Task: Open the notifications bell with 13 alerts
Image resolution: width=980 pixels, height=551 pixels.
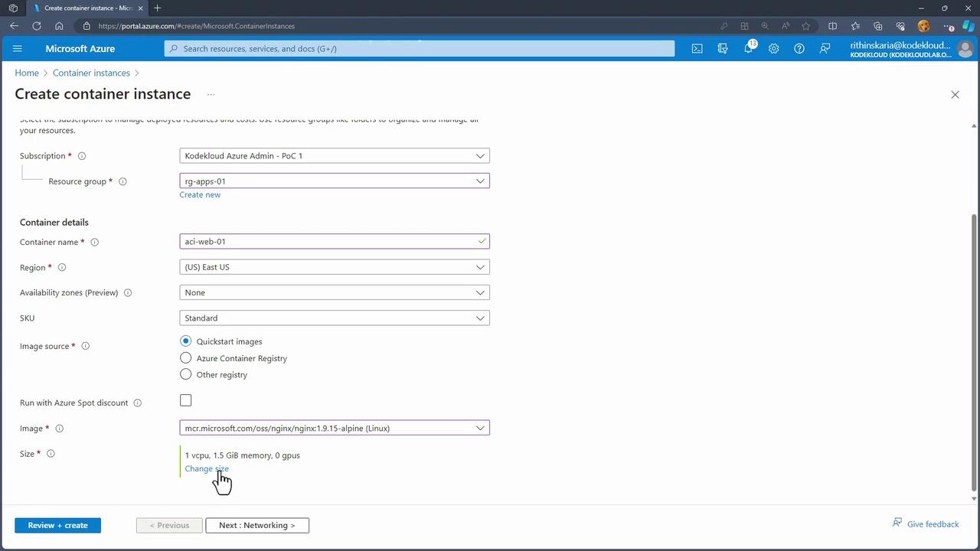Action: 748,48
